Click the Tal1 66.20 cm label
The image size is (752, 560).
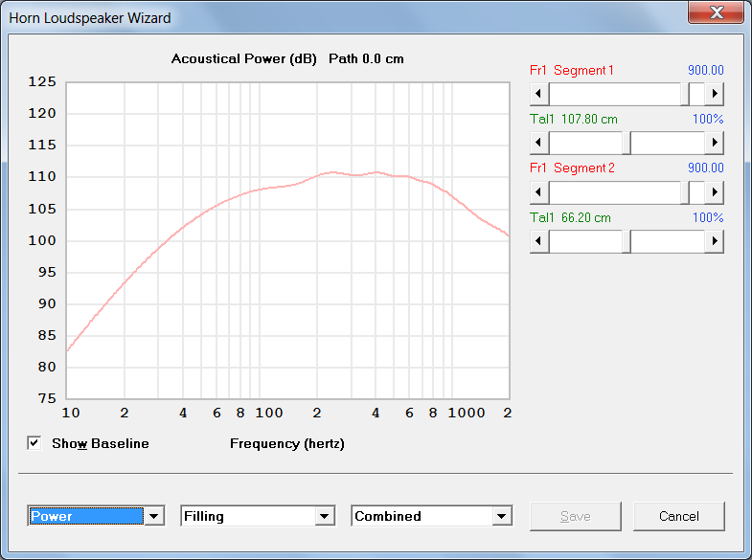pos(570,217)
